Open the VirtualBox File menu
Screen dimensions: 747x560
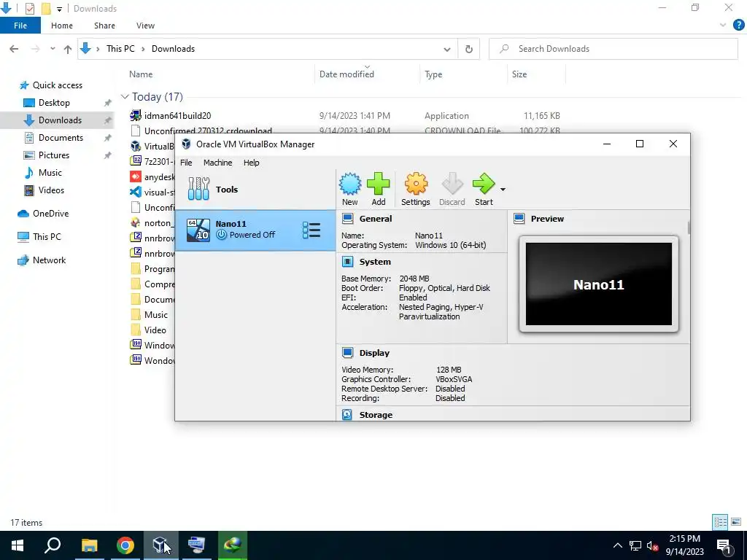[x=186, y=163]
